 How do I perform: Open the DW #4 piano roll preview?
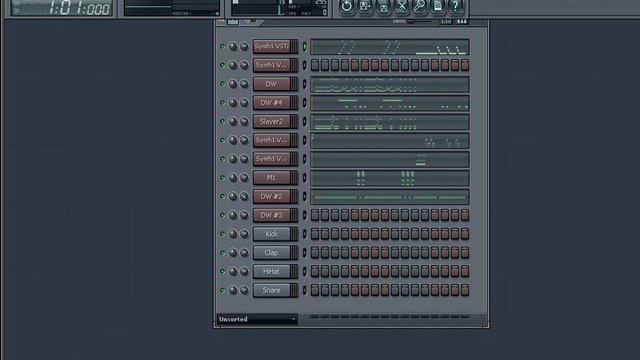point(390,103)
